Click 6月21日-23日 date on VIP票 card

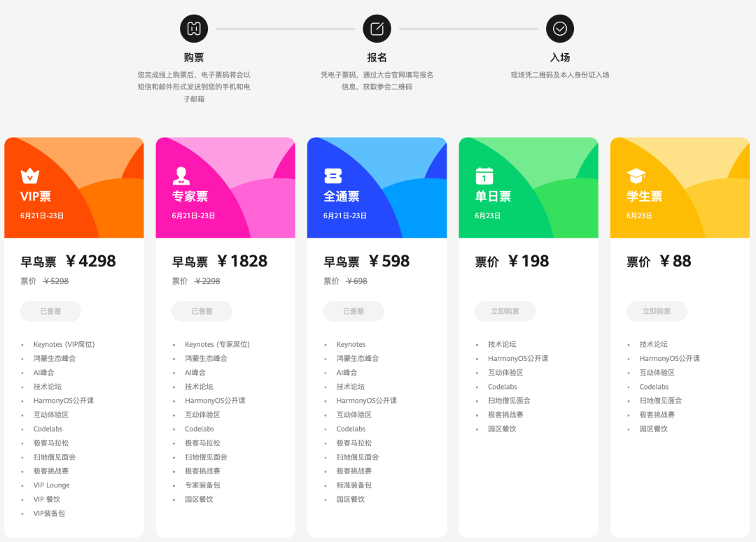[x=42, y=216]
